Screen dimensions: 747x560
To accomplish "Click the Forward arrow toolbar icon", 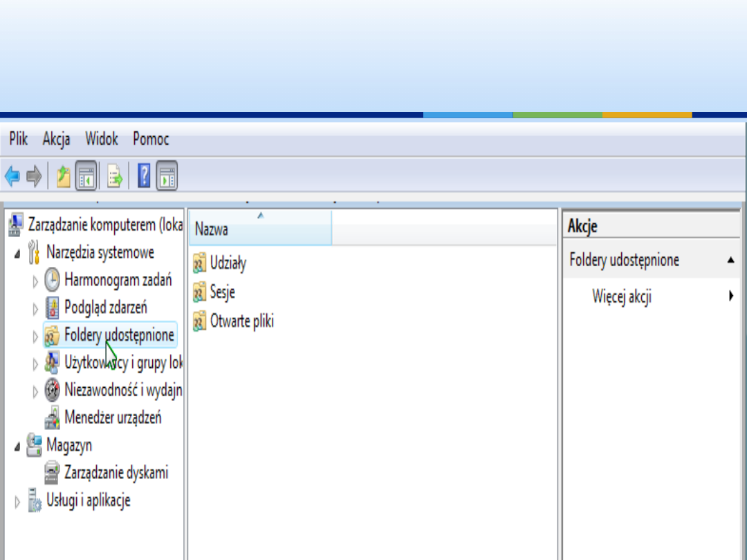I will pos(34,176).
